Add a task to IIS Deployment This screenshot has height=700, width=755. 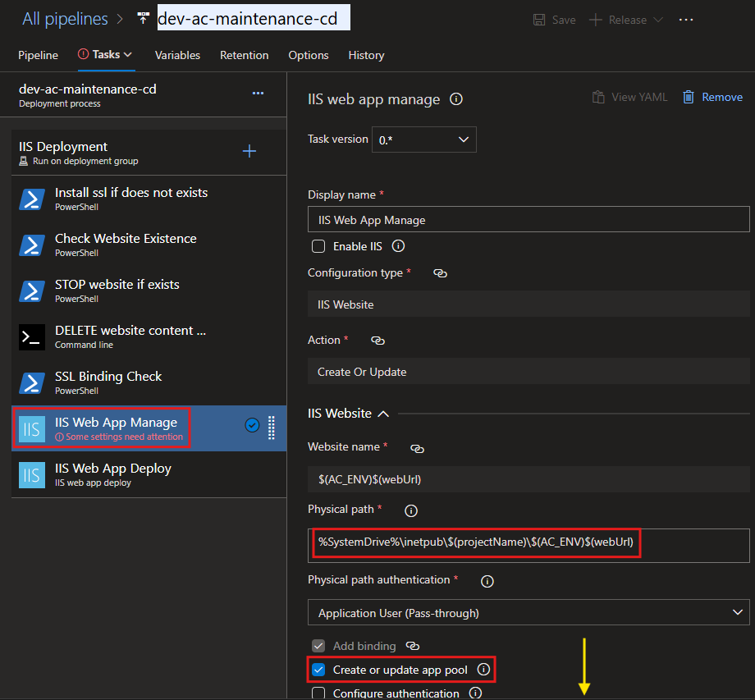point(249,151)
